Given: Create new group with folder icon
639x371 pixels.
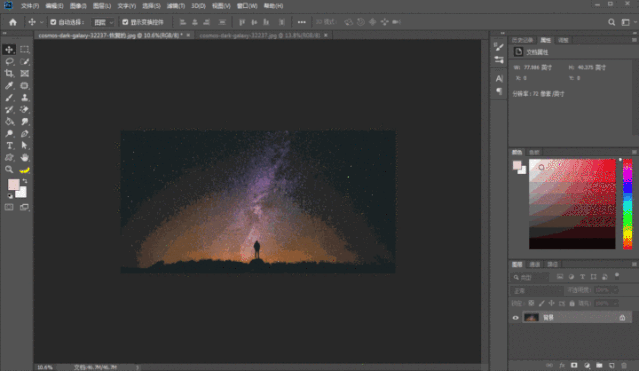Looking at the screenshot, I should click(x=599, y=365).
